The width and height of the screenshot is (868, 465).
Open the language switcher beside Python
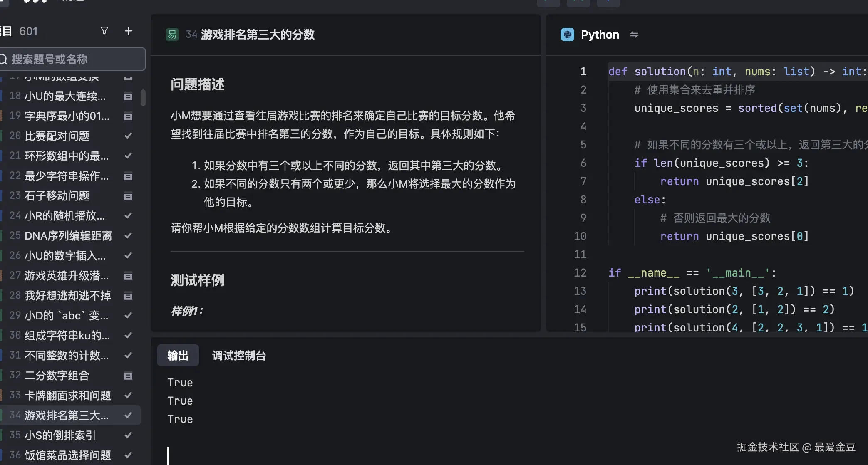pos(634,35)
